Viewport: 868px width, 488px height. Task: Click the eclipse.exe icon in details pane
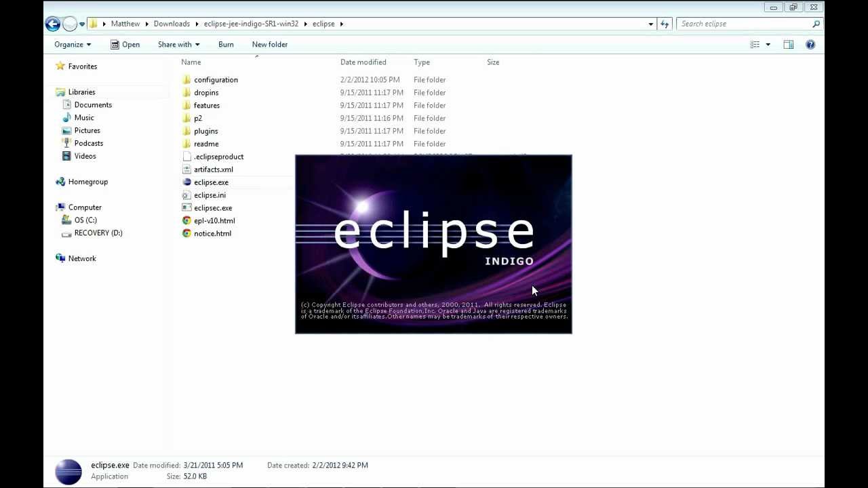tap(68, 472)
